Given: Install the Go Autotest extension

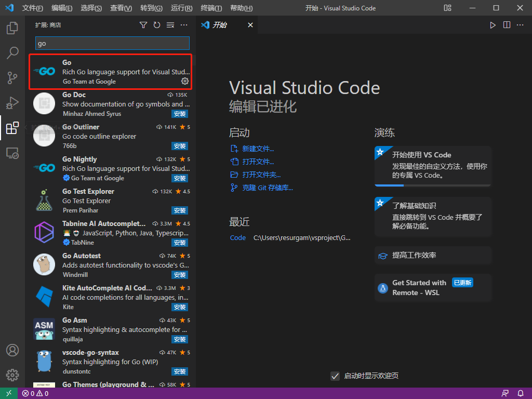Looking at the screenshot, I should [x=180, y=275].
